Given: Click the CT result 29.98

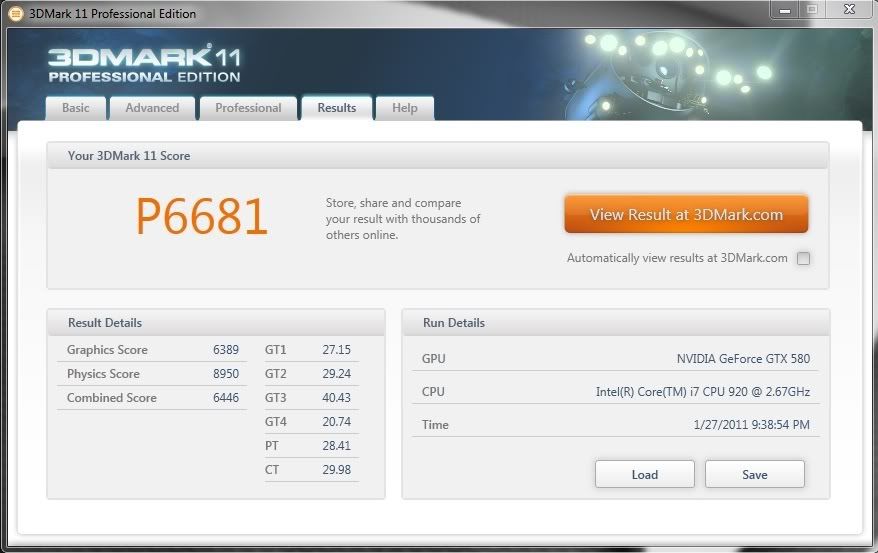Looking at the screenshot, I should (337, 470).
